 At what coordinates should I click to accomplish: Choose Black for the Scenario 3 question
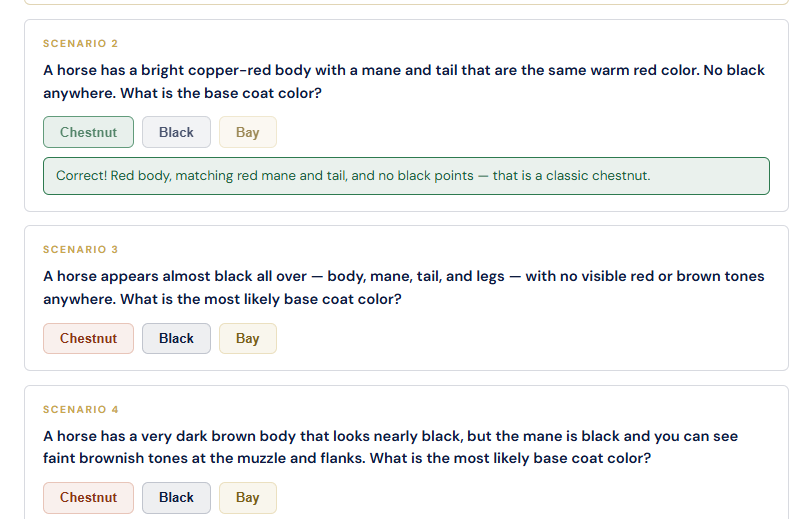(x=176, y=339)
